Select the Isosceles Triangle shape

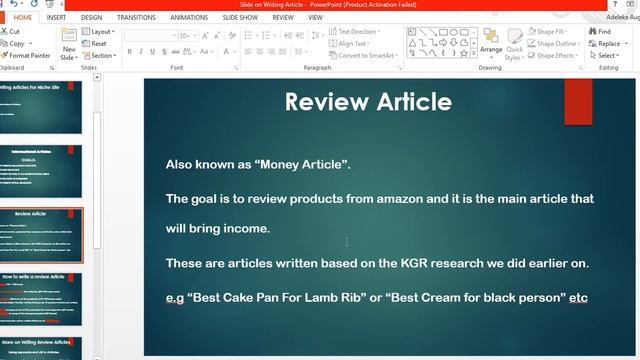click(x=412, y=42)
